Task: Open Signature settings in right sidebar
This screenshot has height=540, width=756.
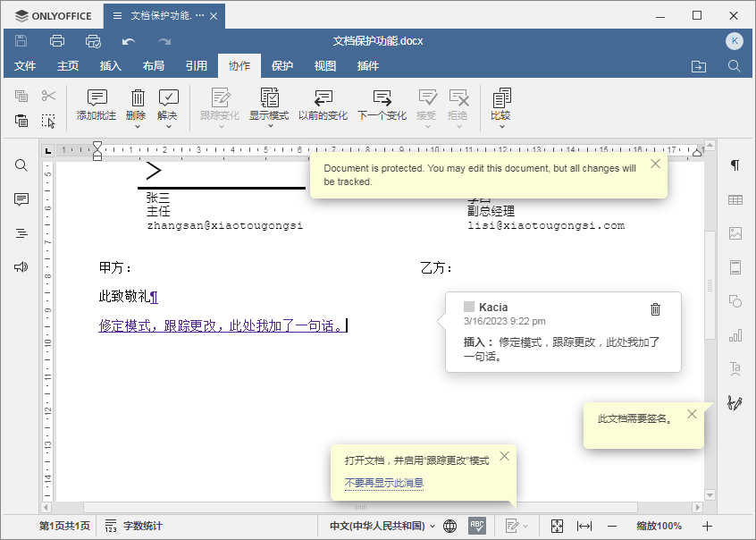Action: pos(735,402)
